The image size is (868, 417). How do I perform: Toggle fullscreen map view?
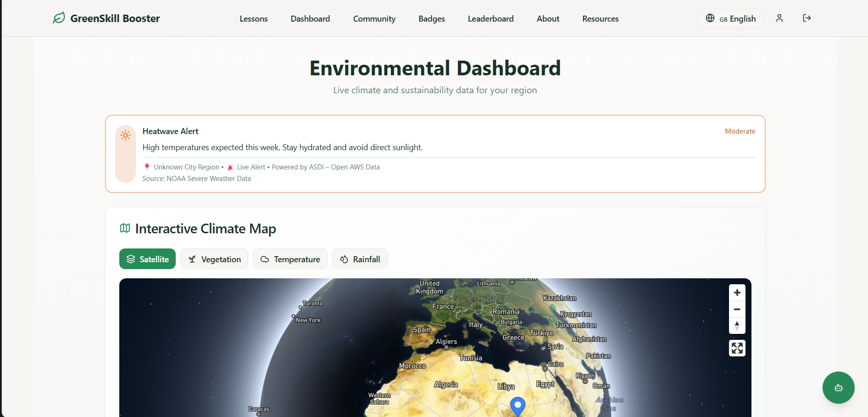pos(737,348)
